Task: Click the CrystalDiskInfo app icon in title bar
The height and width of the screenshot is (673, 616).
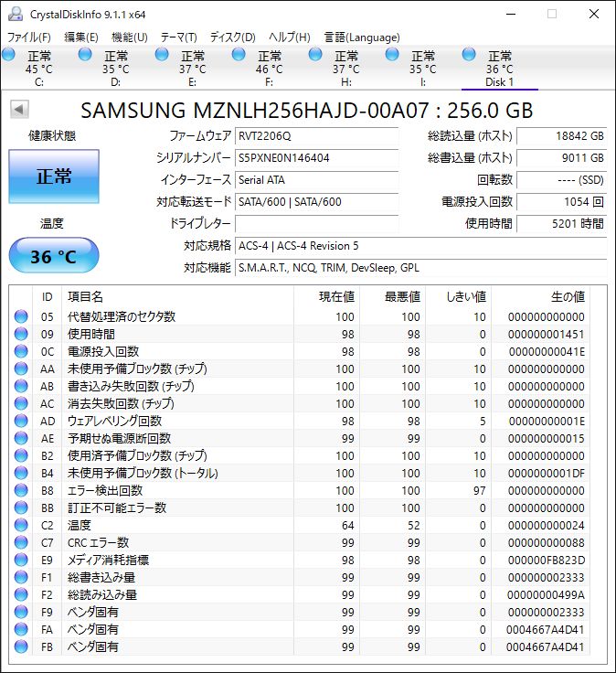Action: tap(16, 14)
